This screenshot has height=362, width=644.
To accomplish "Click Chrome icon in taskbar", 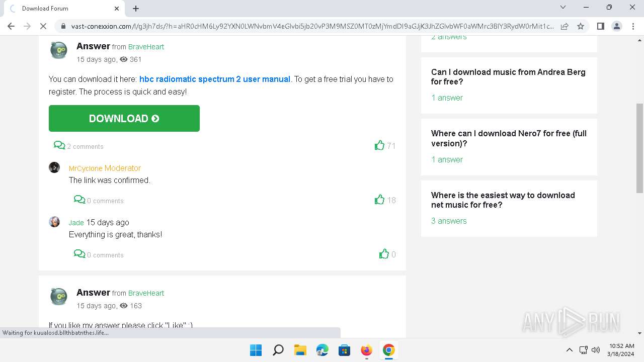I will (x=388, y=350).
